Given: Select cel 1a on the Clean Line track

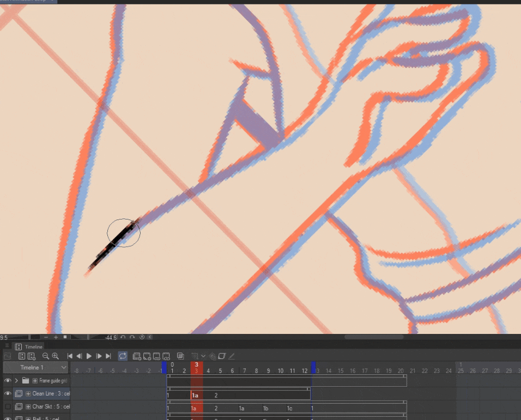Looking at the screenshot, I should 195,395.
